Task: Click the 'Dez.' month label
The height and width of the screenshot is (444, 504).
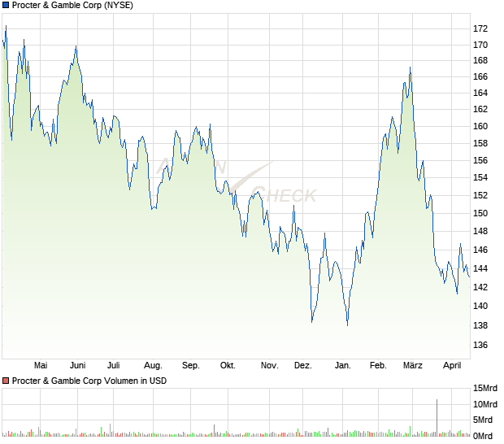Action: pos(302,365)
